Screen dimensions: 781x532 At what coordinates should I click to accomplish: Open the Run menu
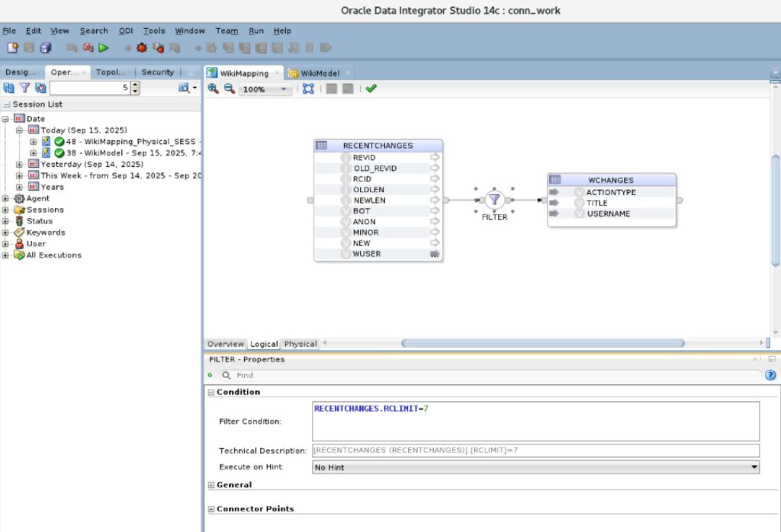click(x=256, y=30)
